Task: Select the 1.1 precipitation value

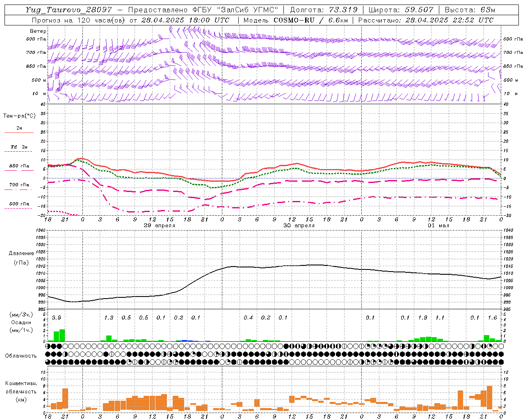Action: [x=440, y=318]
